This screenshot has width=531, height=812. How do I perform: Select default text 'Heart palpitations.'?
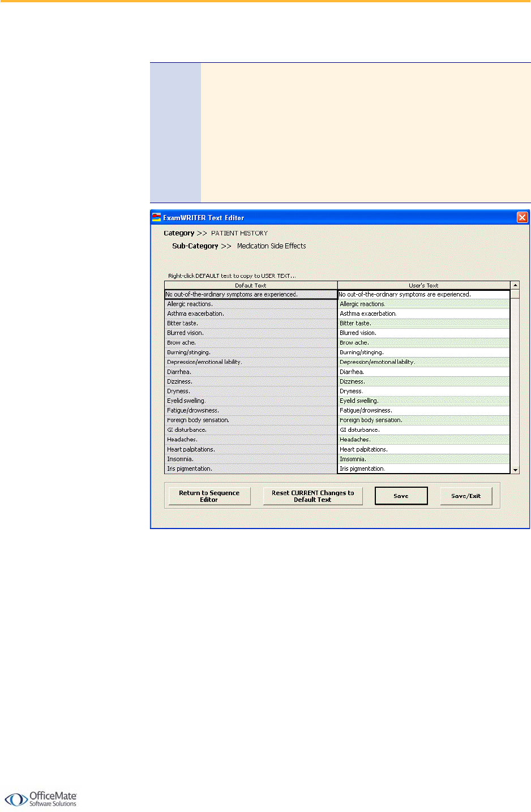click(251, 449)
